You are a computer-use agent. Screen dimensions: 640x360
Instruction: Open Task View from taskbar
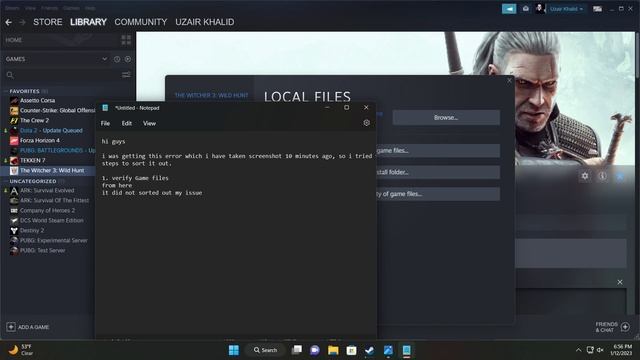297,350
